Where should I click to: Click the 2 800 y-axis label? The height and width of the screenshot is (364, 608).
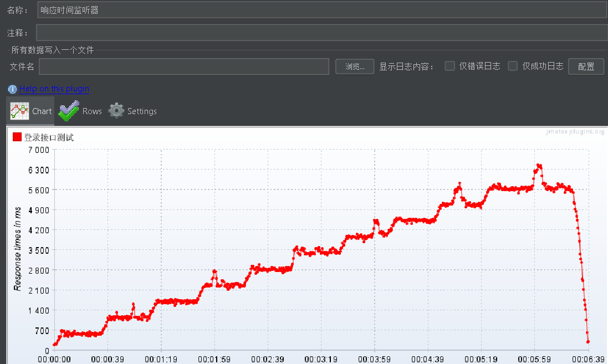click(39, 270)
